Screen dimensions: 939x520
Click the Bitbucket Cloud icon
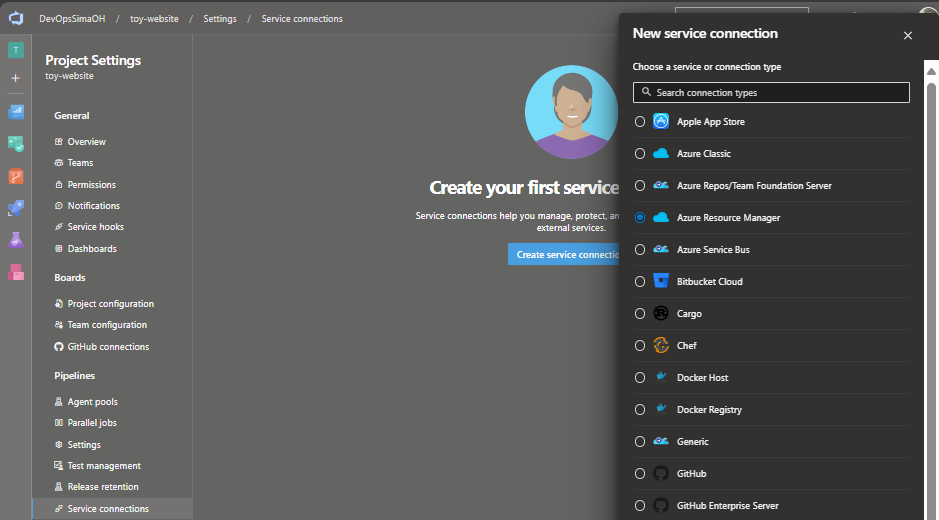tap(661, 282)
